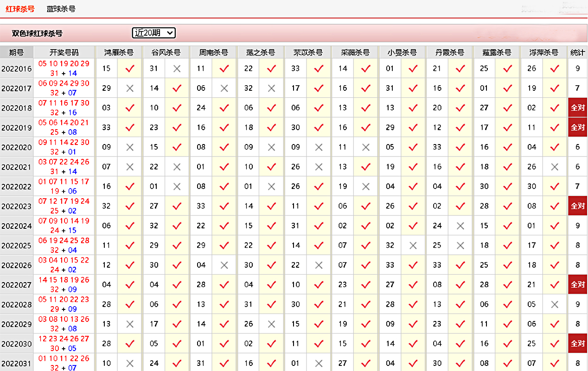Click the 全对 badge in row 2022030
The width and height of the screenshot is (588, 371).
578,344
